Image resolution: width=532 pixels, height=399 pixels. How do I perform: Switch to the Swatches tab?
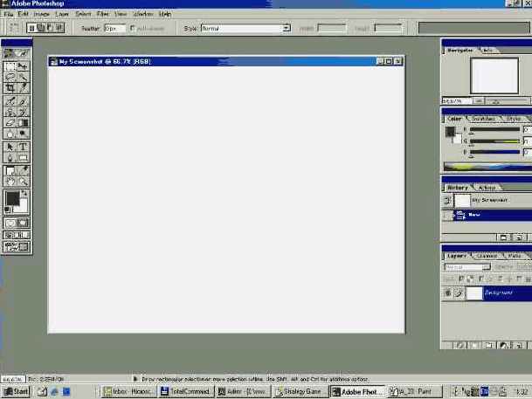click(483, 119)
